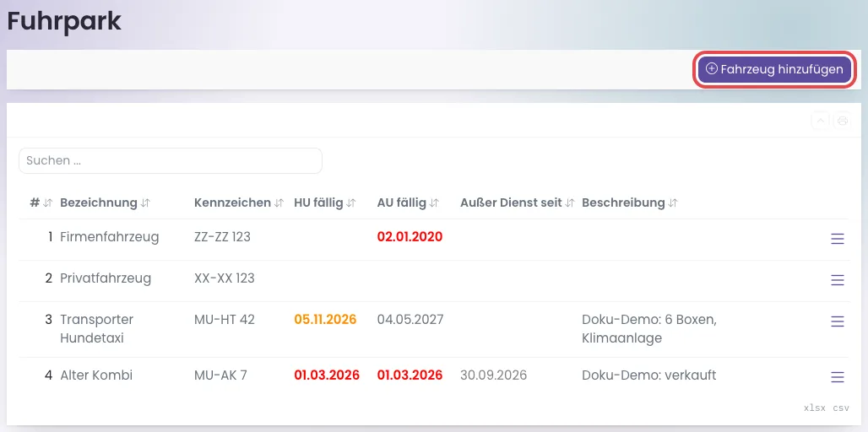Viewport: 868px width, 432px height.
Task: Open row menu for Alter Kombi
Action: click(838, 377)
